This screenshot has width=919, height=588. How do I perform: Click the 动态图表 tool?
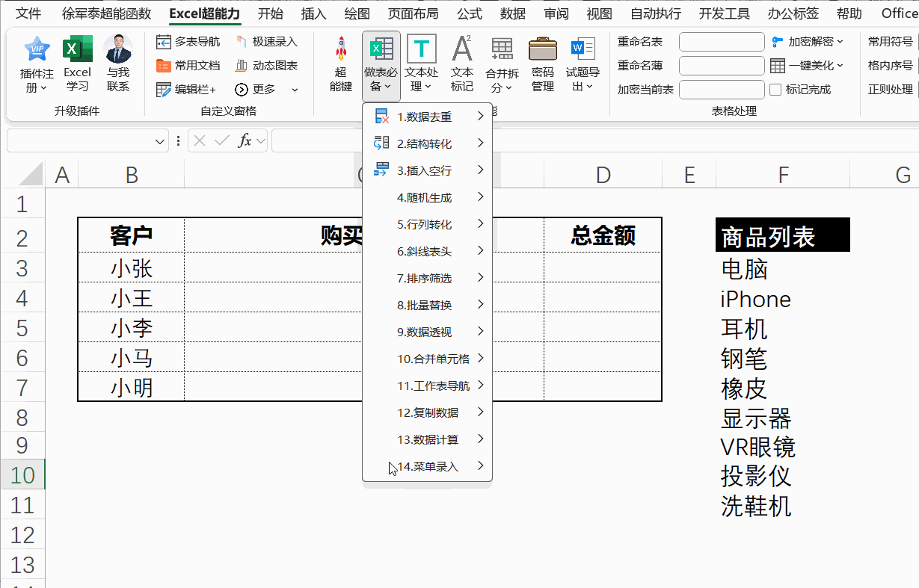pyautogui.click(x=266, y=66)
